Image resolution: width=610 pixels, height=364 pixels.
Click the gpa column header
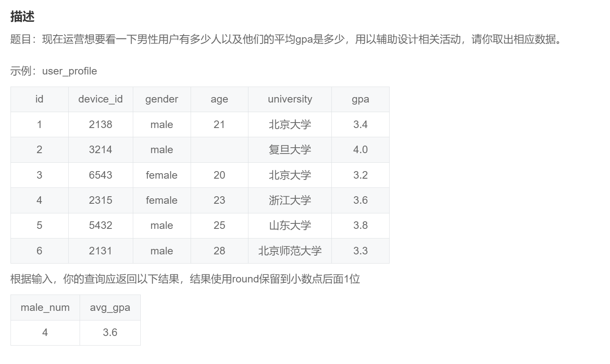(x=360, y=99)
